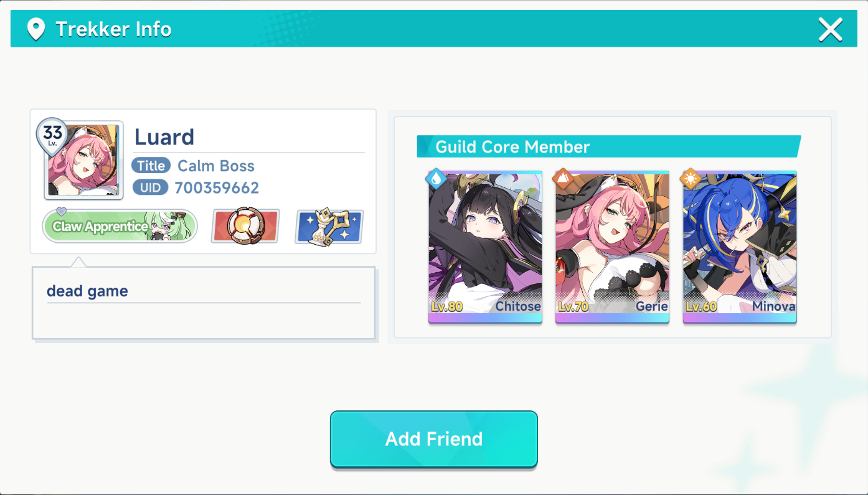
Task: Click the 'dead game' signature text box
Action: coord(204,303)
